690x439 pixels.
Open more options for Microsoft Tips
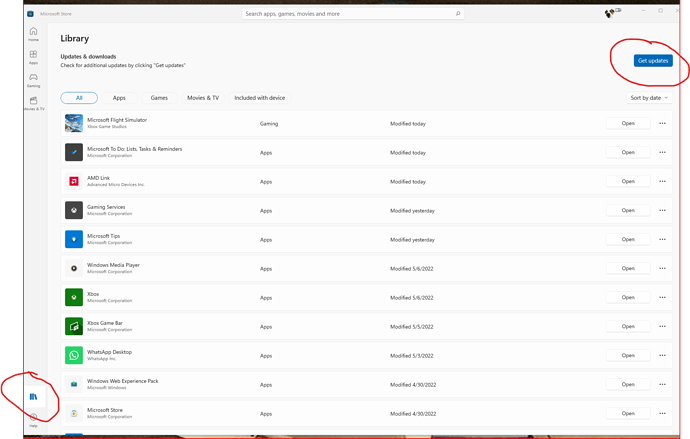(x=662, y=240)
